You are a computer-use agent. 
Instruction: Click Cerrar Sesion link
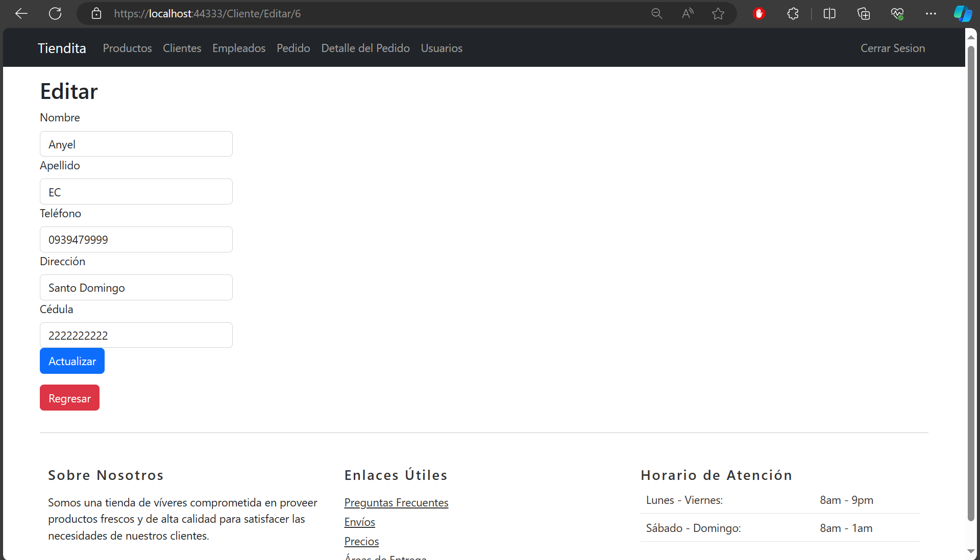pos(893,48)
